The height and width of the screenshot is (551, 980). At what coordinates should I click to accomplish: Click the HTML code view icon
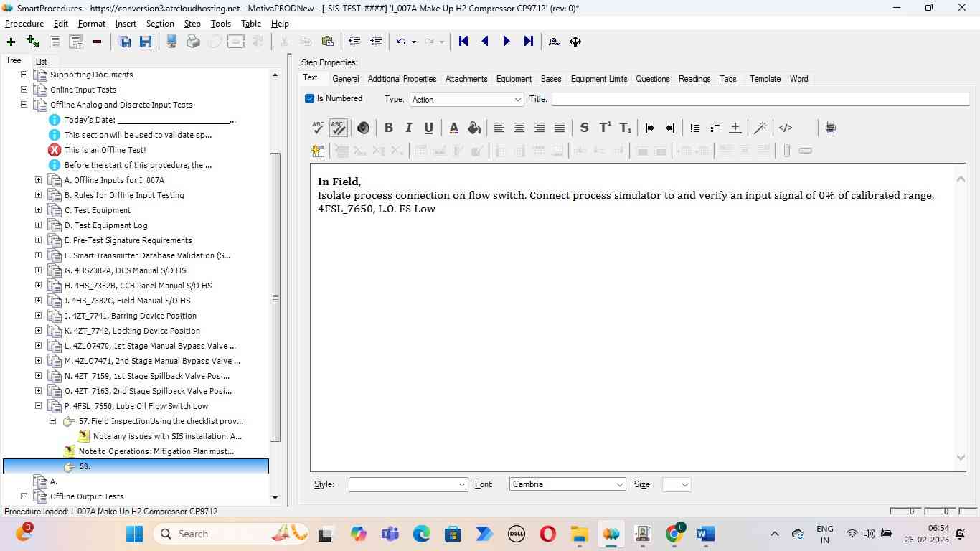click(786, 128)
